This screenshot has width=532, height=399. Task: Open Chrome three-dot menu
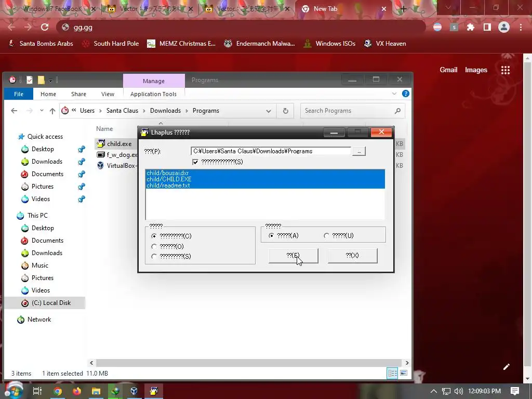click(x=521, y=27)
